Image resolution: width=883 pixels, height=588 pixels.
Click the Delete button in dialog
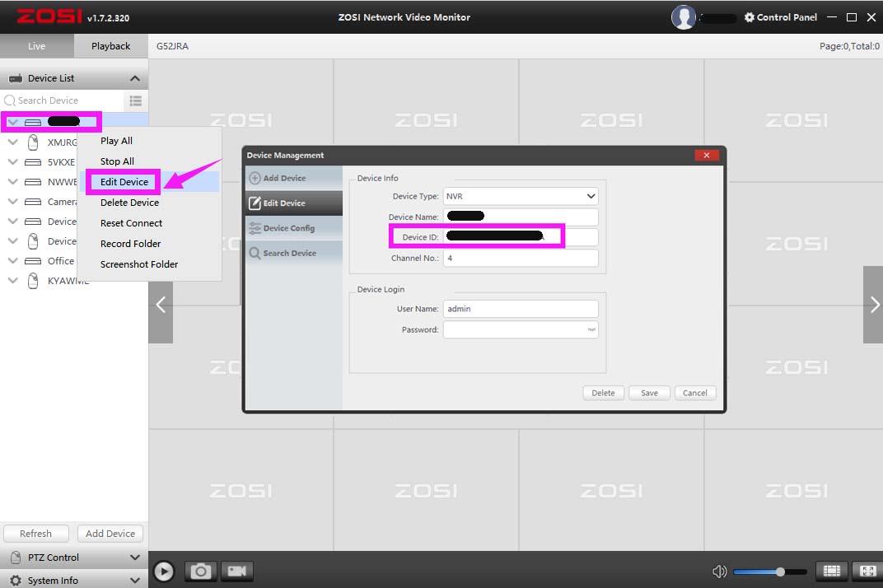[x=603, y=393]
